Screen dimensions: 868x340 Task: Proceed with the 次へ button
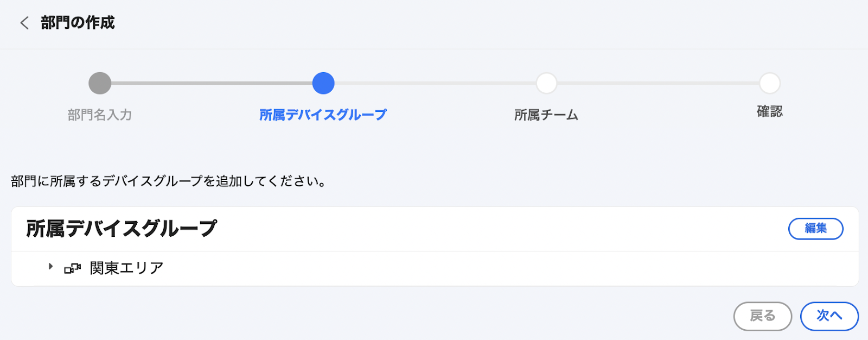click(x=829, y=316)
